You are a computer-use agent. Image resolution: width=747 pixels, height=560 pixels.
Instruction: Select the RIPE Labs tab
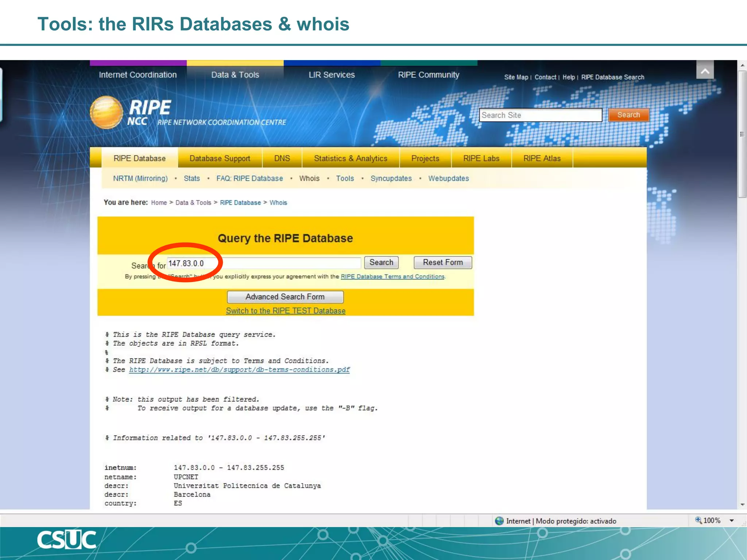[x=481, y=158]
